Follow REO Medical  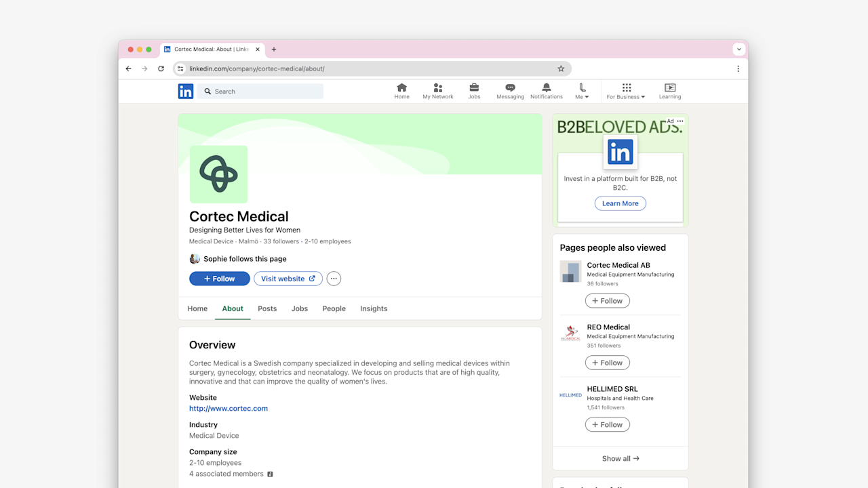(608, 363)
